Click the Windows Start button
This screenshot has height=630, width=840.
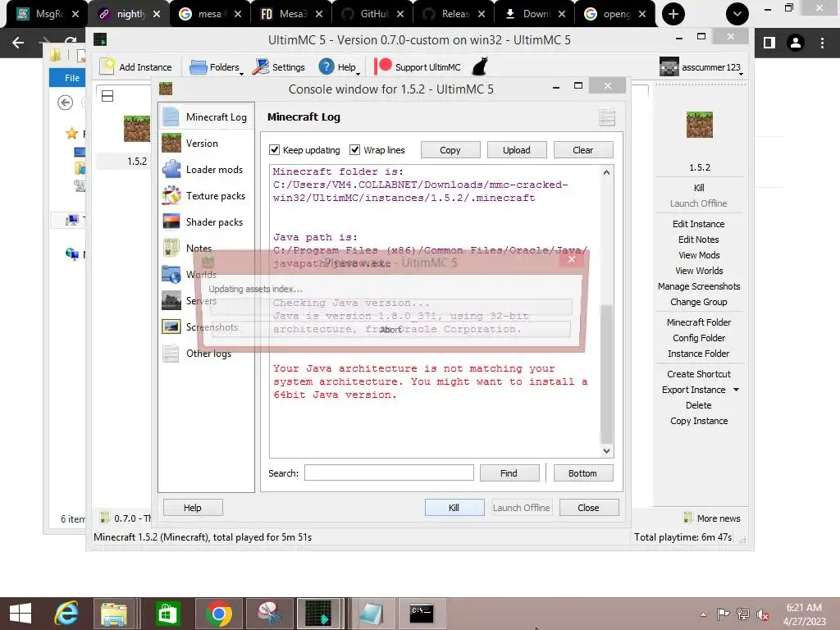21,614
